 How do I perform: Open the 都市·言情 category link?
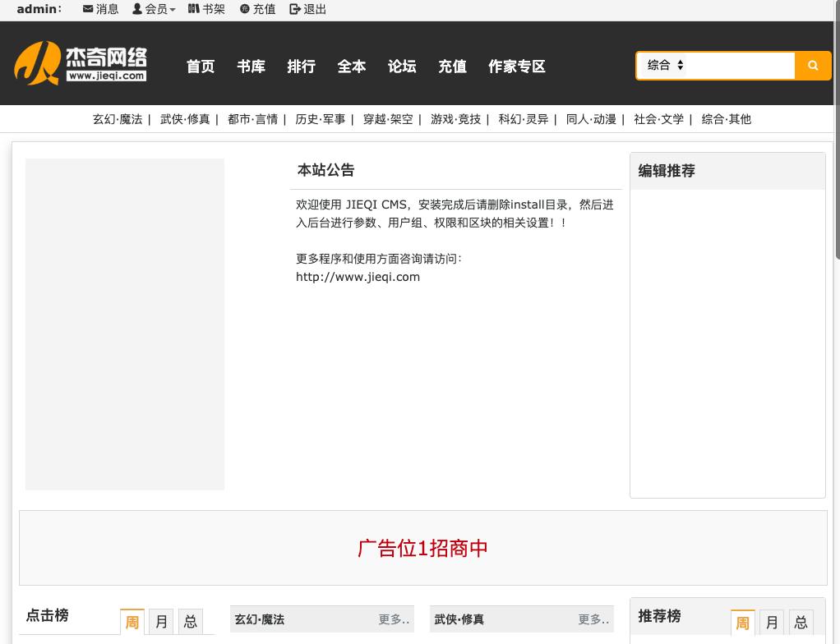tap(252, 119)
